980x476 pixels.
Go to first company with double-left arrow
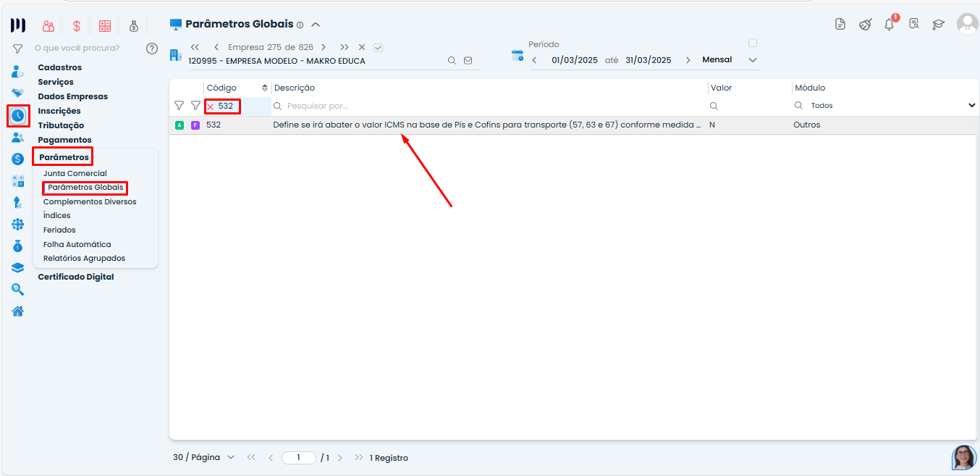(x=195, y=47)
